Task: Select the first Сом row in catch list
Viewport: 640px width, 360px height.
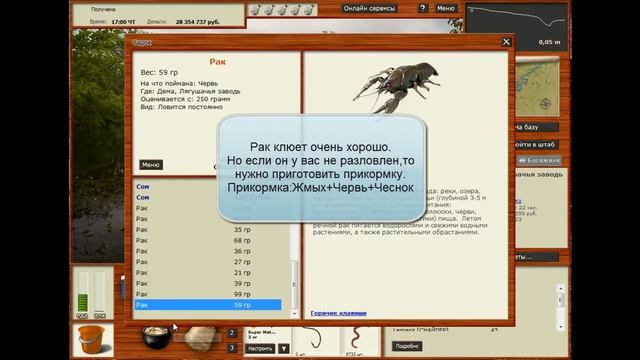Action: coord(208,187)
